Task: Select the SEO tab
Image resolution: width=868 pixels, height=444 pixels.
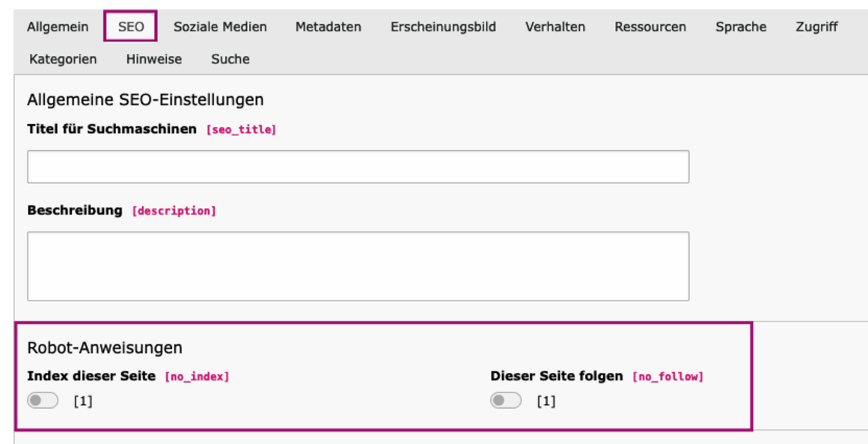Action: 131,27
